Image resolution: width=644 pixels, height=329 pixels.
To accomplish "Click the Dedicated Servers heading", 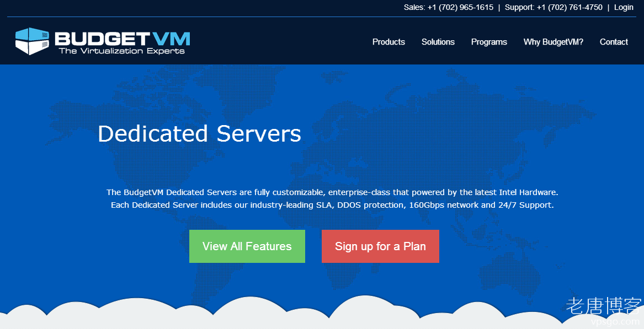I will tap(199, 134).
